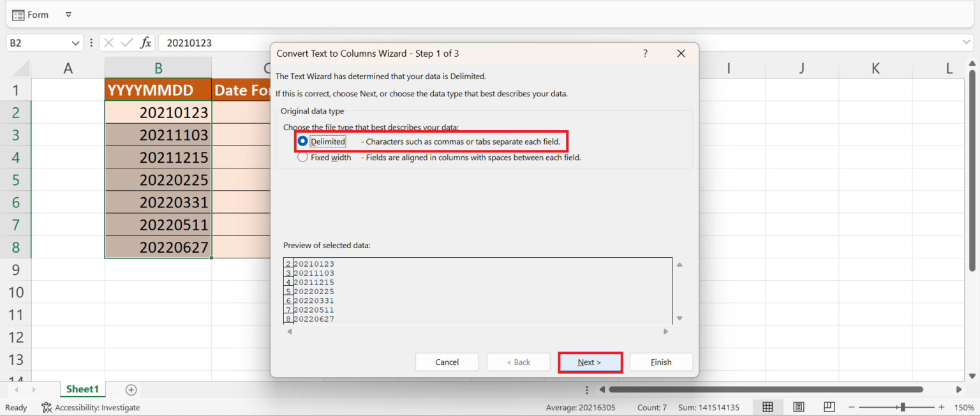This screenshot has width=980, height=416.
Task: Click Accessibility: Investigate in status bar
Action: point(91,408)
